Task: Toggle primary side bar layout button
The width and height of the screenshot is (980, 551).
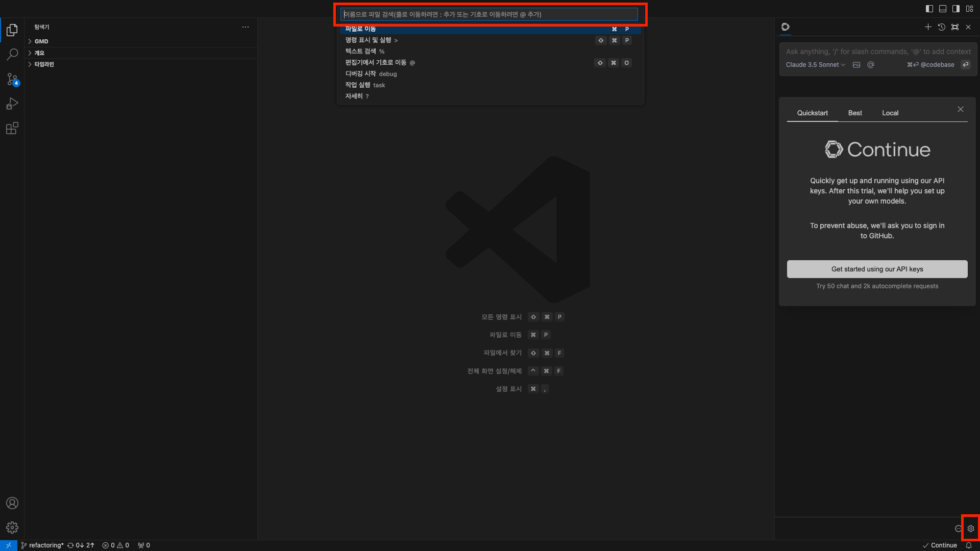Action: pyautogui.click(x=929, y=9)
